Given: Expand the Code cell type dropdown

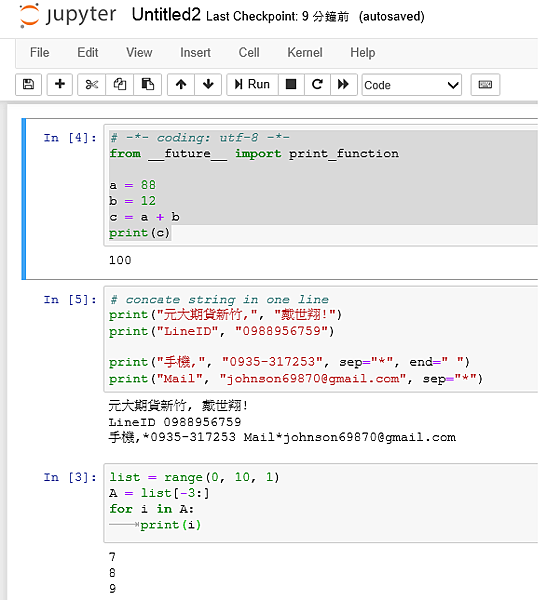Looking at the screenshot, I should point(412,85).
